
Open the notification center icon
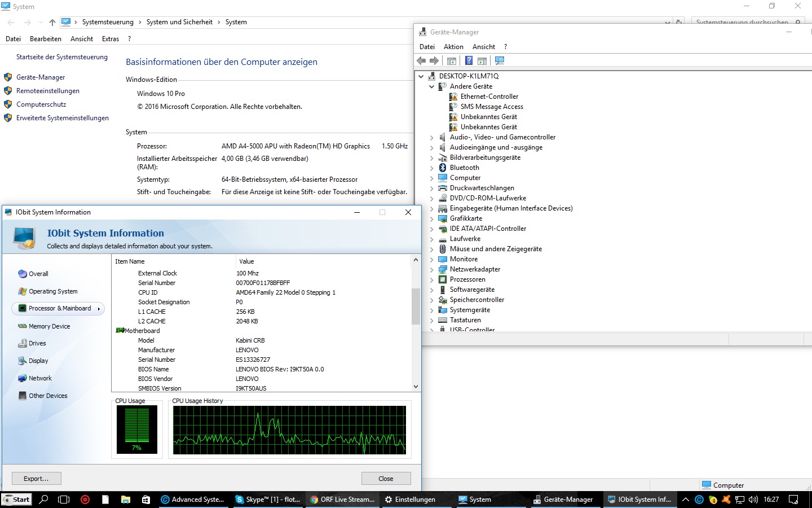[x=793, y=500]
